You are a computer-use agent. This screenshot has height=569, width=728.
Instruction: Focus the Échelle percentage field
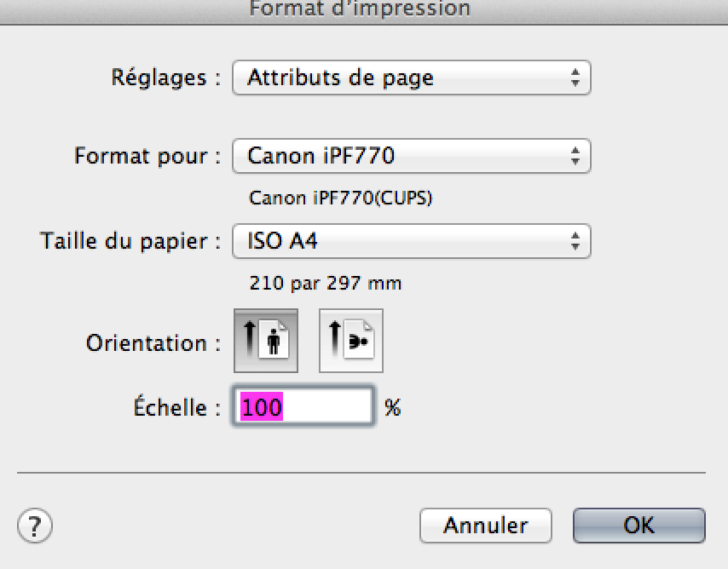point(303,407)
